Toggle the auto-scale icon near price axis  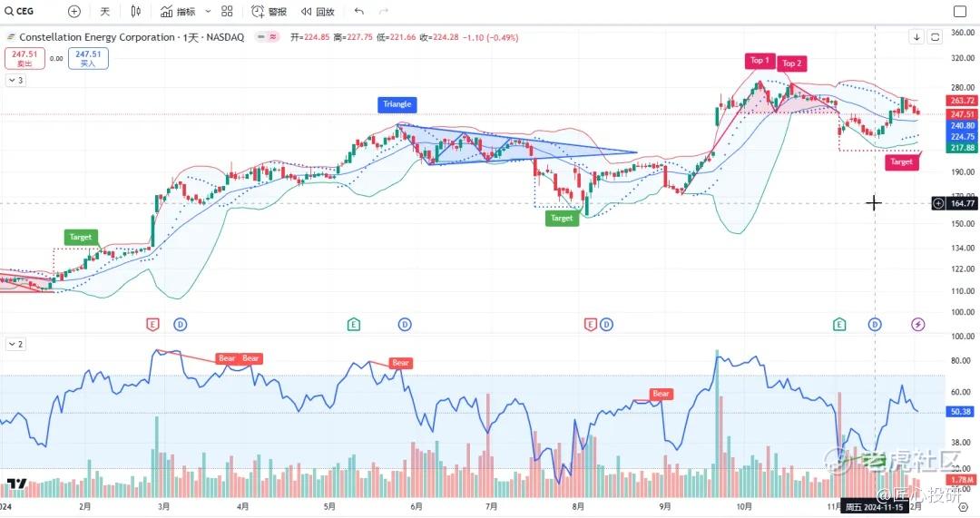935,37
